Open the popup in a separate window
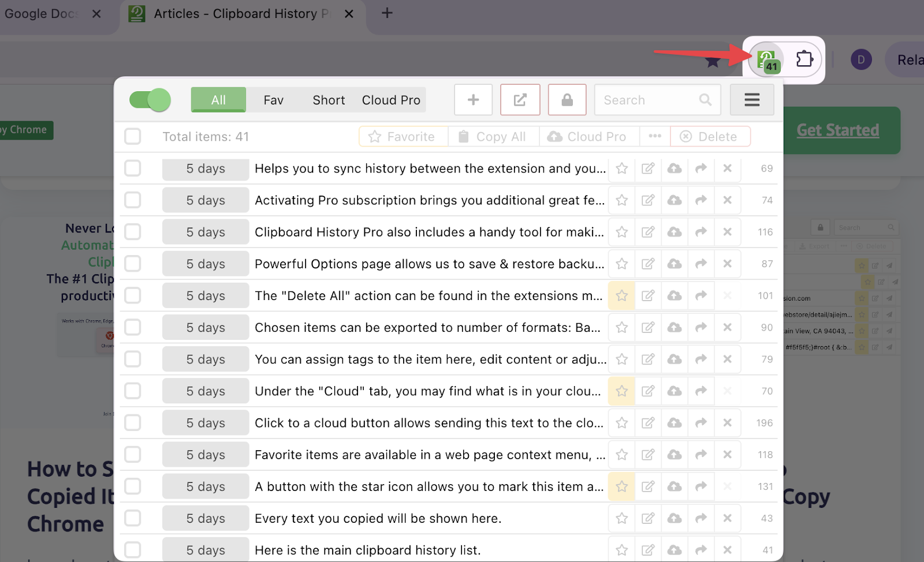924x562 pixels. [x=520, y=100]
